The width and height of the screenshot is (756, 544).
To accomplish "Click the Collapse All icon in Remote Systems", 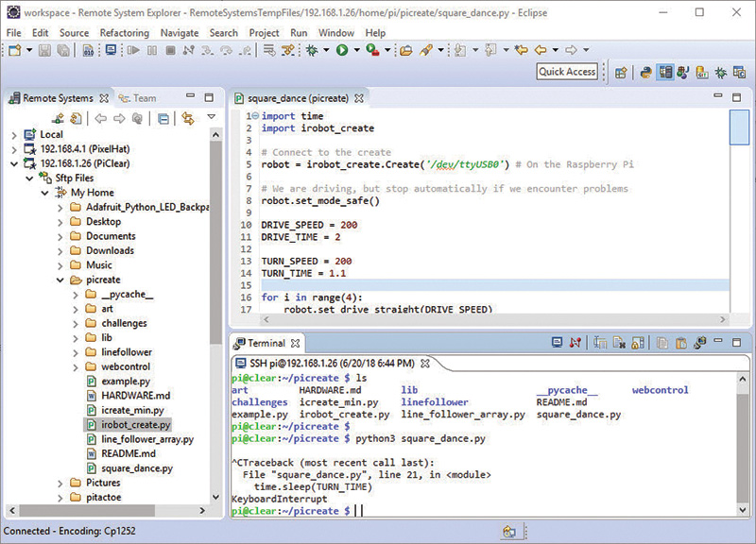I will click(x=163, y=119).
